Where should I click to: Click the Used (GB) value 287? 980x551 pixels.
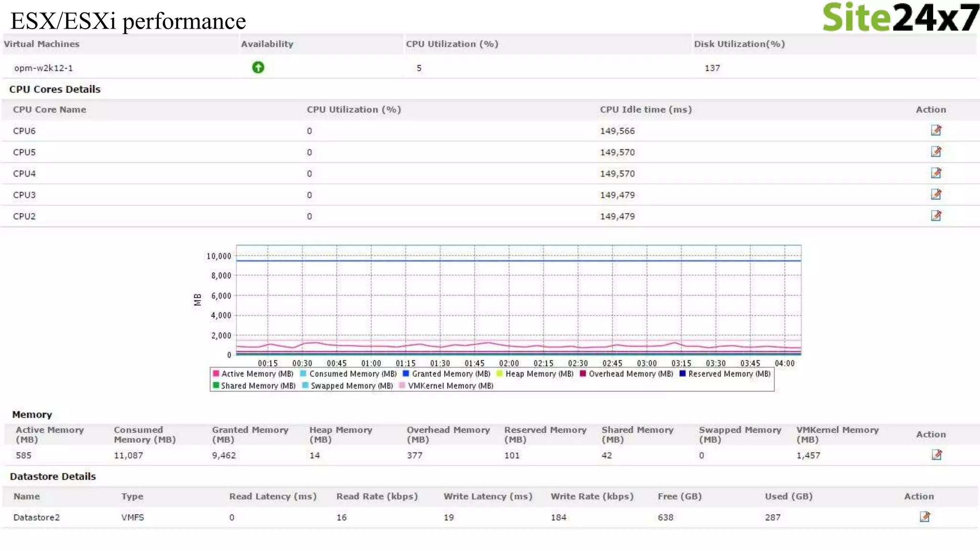773,517
